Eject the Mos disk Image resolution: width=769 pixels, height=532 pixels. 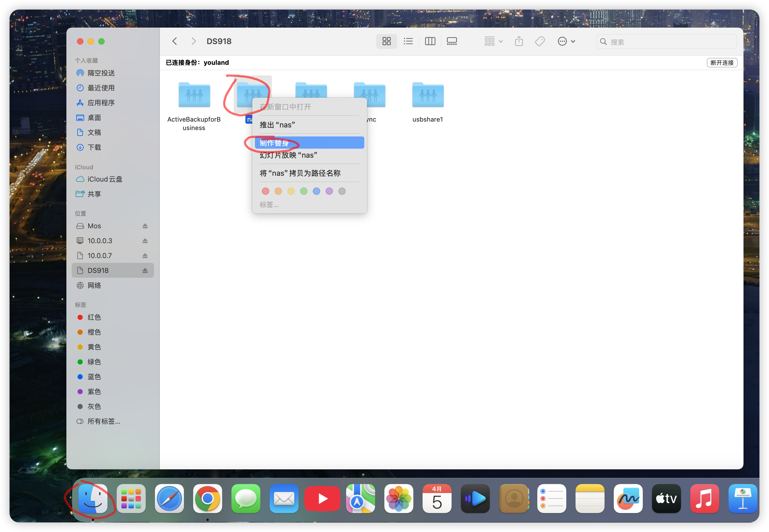click(145, 226)
